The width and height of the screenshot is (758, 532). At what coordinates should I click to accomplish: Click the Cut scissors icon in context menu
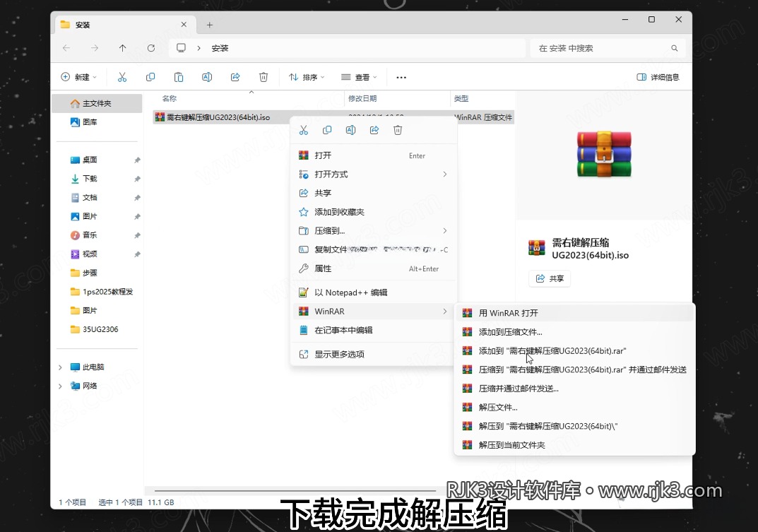pos(304,130)
